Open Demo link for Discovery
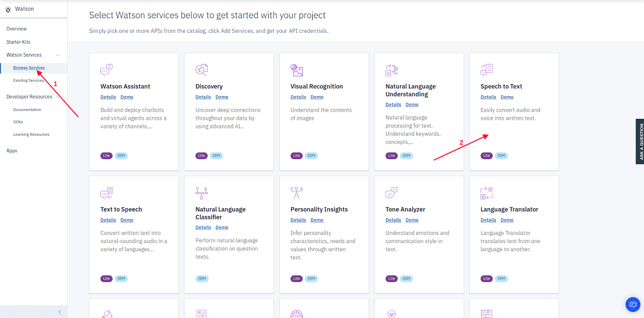 click(222, 97)
